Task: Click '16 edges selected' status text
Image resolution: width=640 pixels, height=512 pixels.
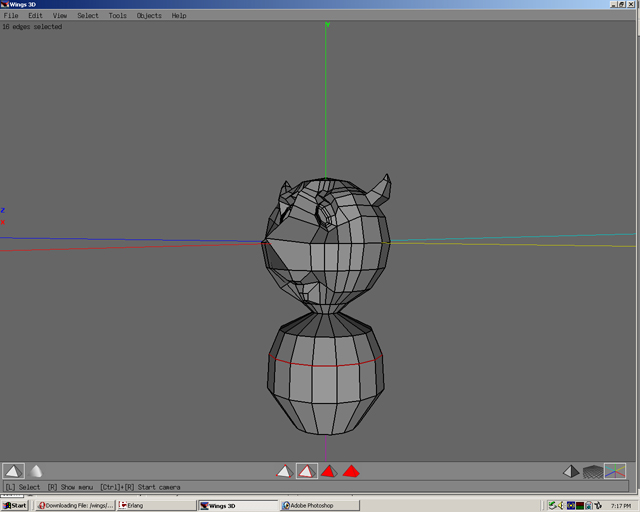Action: (x=32, y=27)
